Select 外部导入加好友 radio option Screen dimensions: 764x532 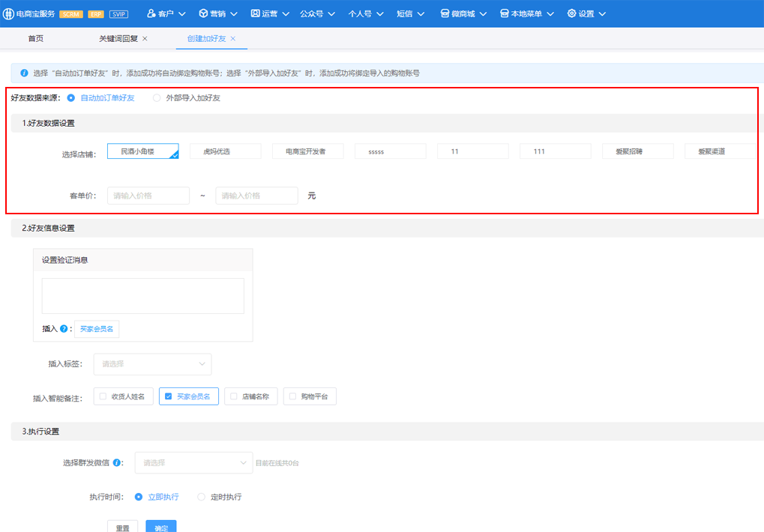point(157,97)
